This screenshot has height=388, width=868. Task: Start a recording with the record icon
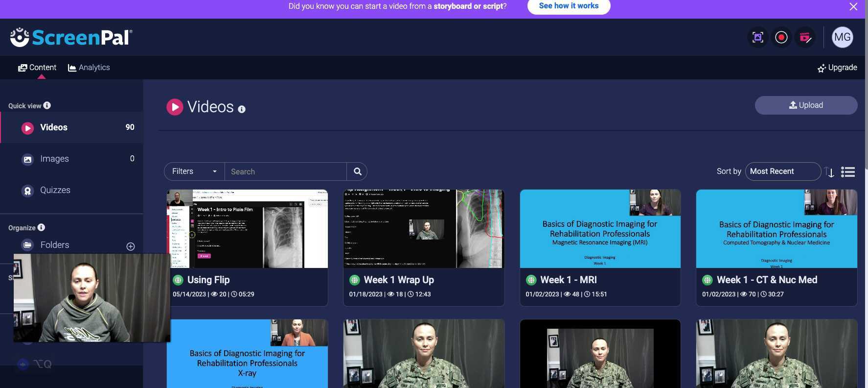pyautogui.click(x=781, y=37)
